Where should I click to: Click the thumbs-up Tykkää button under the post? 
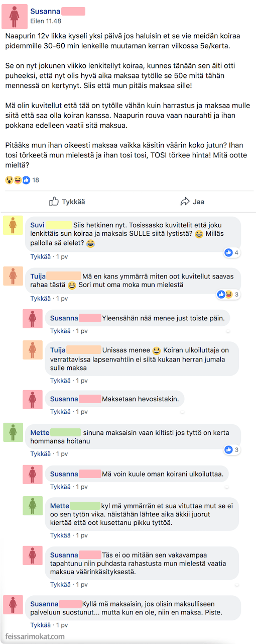pyautogui.click(x=67, y=202)
